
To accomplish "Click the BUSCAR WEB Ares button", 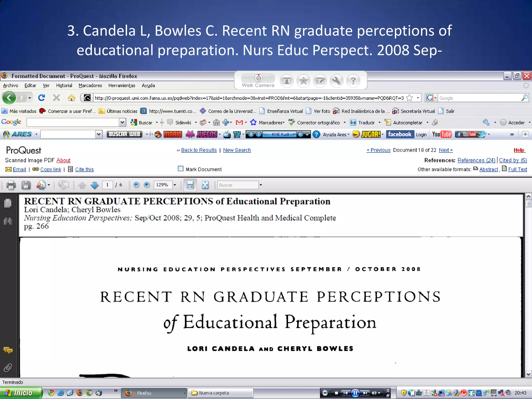I will point(124,134).
